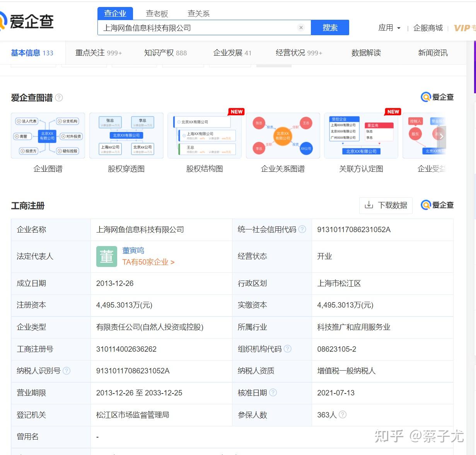Viewport: 476px width, 455px height.
Task: Open the 股权穿透图 thumbnail
Action: point(126,136)
